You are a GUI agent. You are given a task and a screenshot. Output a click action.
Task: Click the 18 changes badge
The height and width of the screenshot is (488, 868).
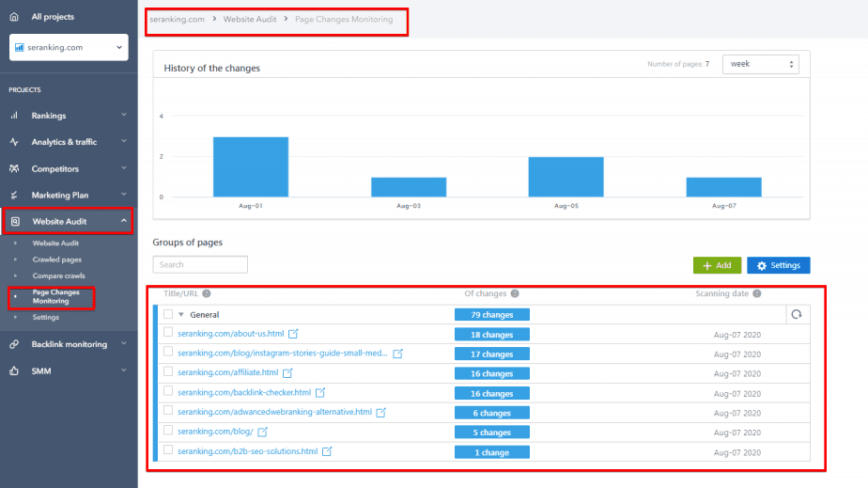[x=492, y=335]
